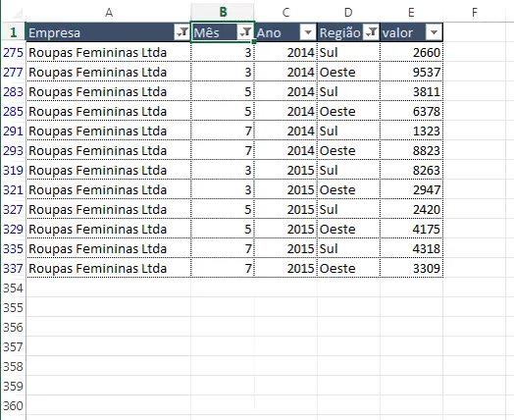Select row header 319
Viewport: 514px width, 420px height.
coord(13,170)
